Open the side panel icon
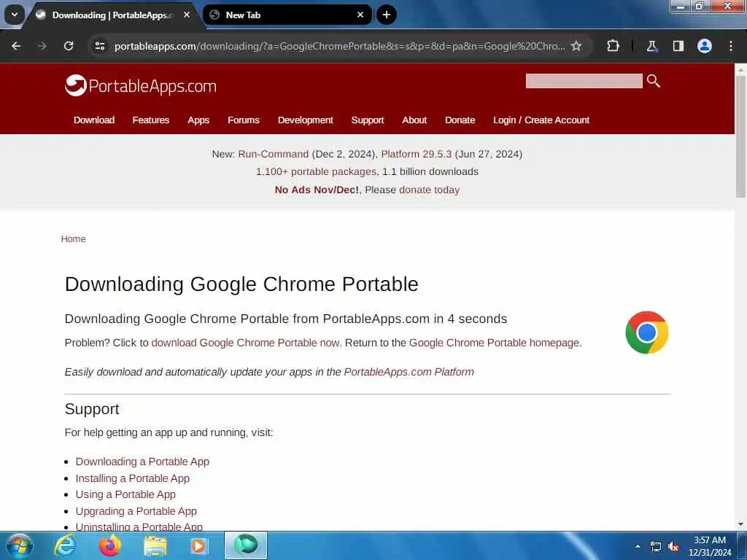The width and height of the screenshot is (747, 560). tap(678, 46)
